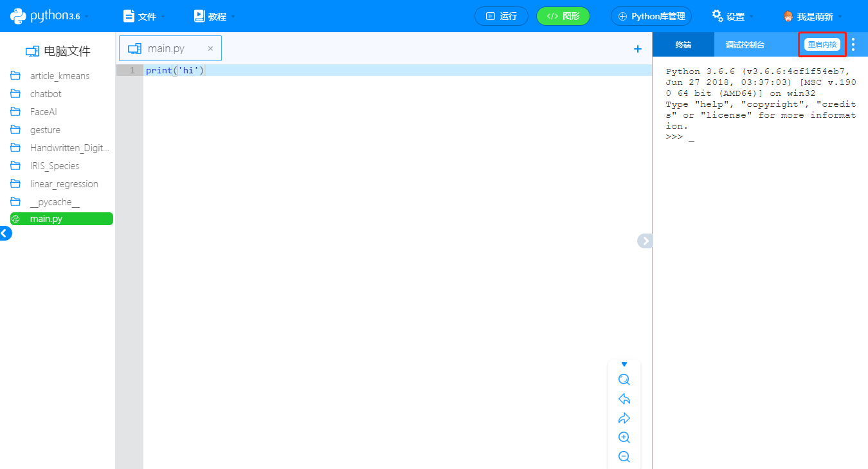Screen dimensions: 868x469
Task: Click the 电脑文件 header
Action: 58,51
